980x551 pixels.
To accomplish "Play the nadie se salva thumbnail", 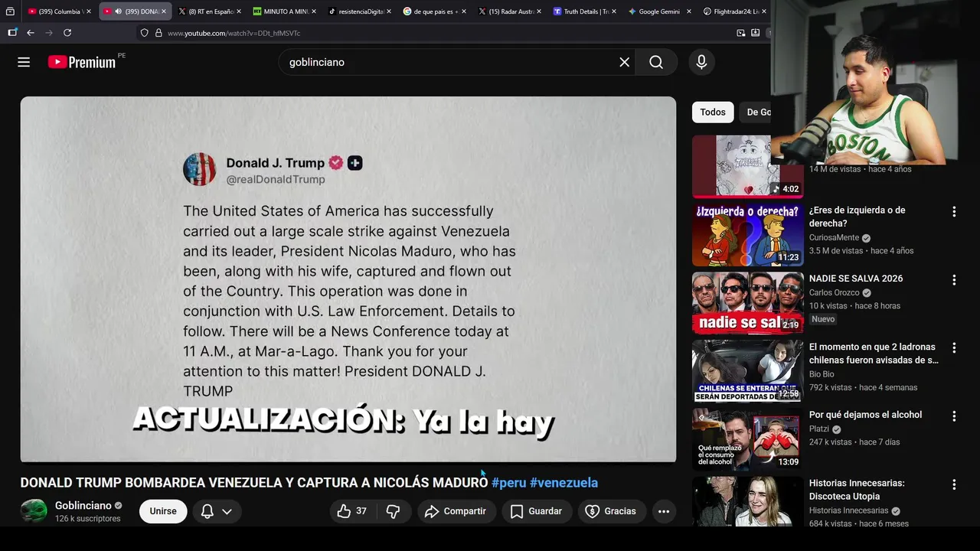I will 748,303.
